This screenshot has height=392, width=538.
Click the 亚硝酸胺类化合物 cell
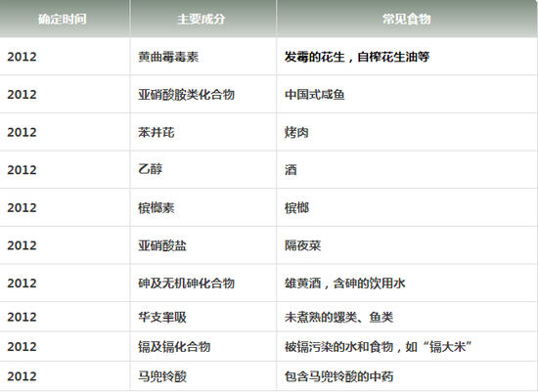202,94
